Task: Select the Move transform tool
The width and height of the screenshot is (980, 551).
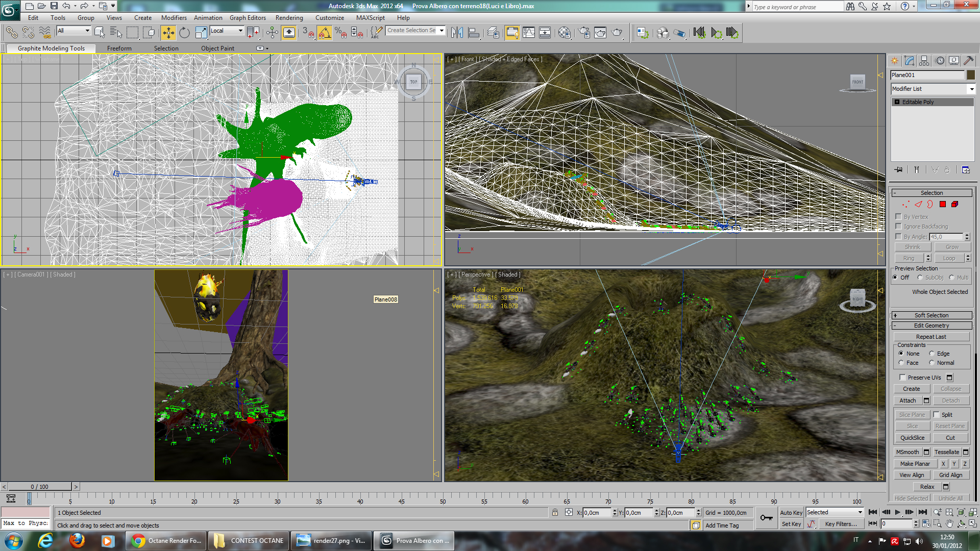Action: 168,33
